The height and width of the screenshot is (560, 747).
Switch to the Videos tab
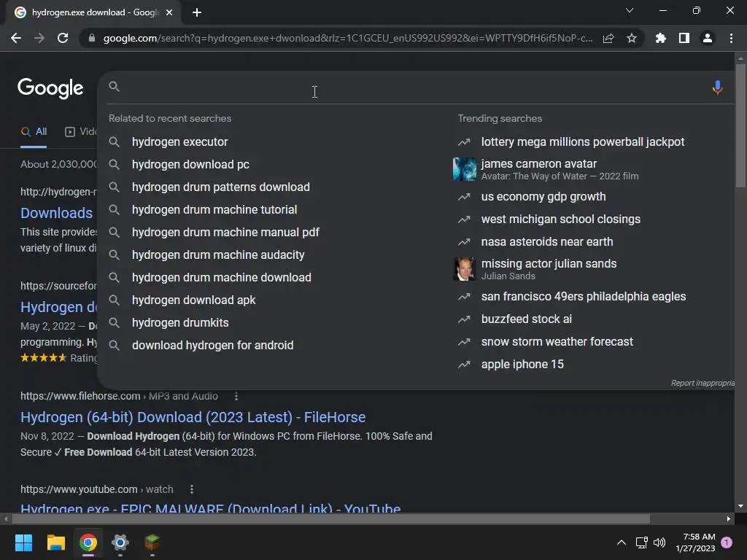point(81,132)
